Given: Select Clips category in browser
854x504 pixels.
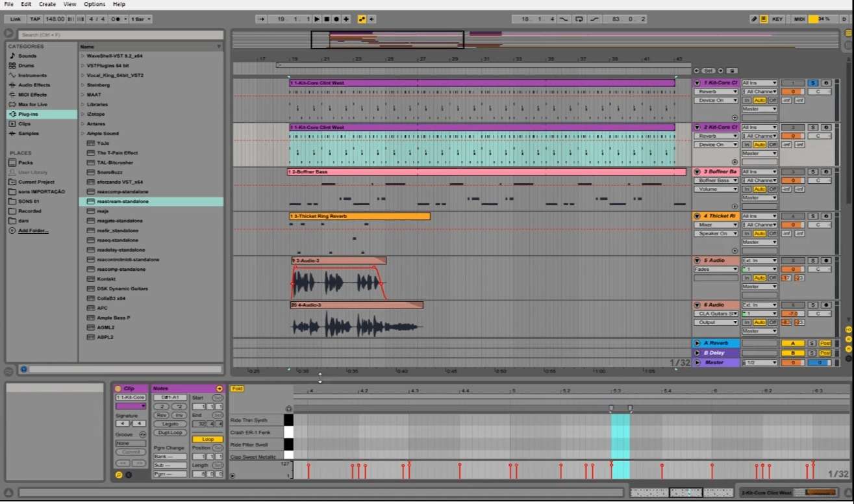Looking at the screenshot, I should [24, 123].
